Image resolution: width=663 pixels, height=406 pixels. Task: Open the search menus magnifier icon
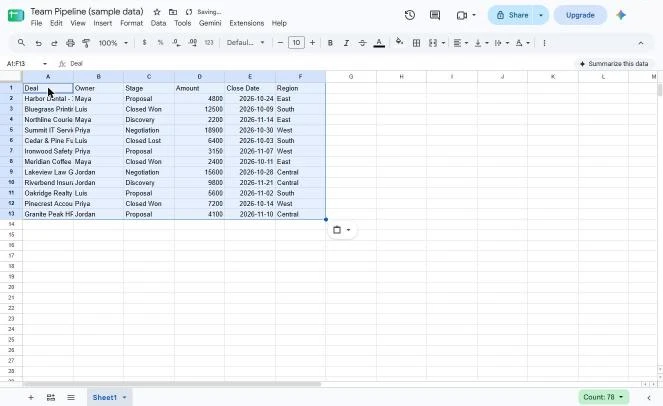tap(21, 43)
